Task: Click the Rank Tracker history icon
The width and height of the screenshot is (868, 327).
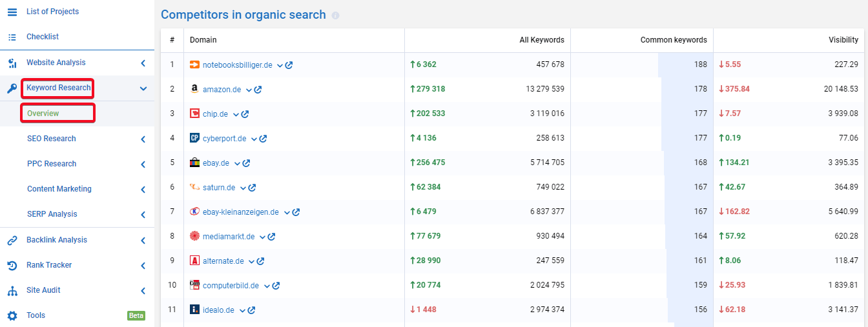Action: (x=12, y=265)
